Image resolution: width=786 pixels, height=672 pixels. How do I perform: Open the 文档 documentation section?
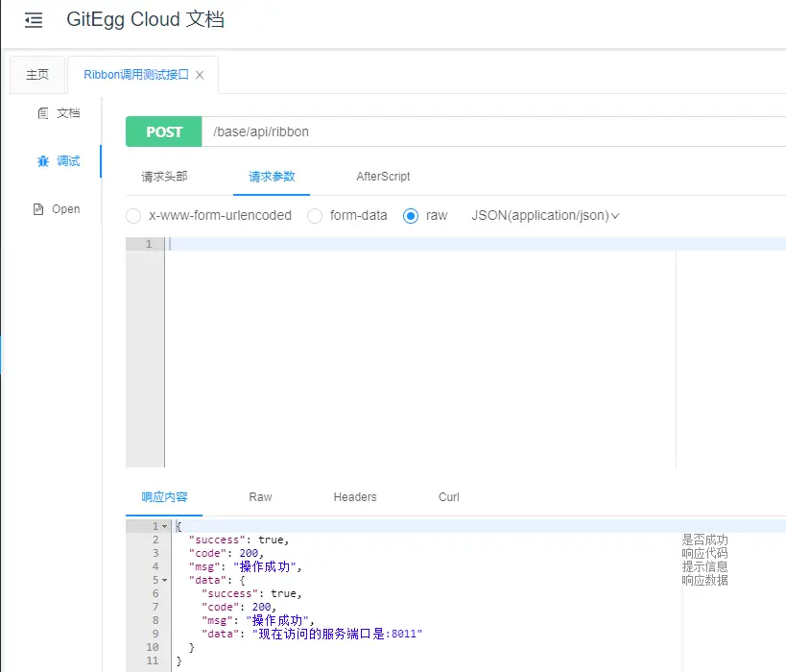point(68,113)
